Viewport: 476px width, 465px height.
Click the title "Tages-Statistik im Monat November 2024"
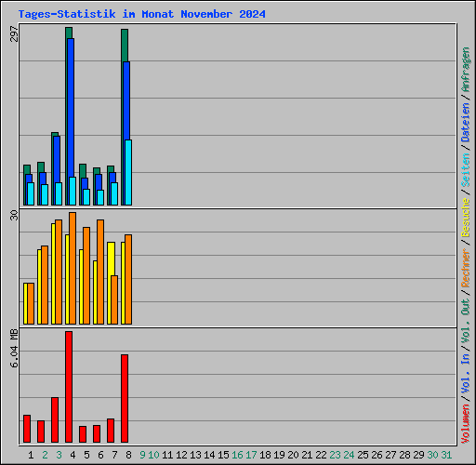pos(141,14)
